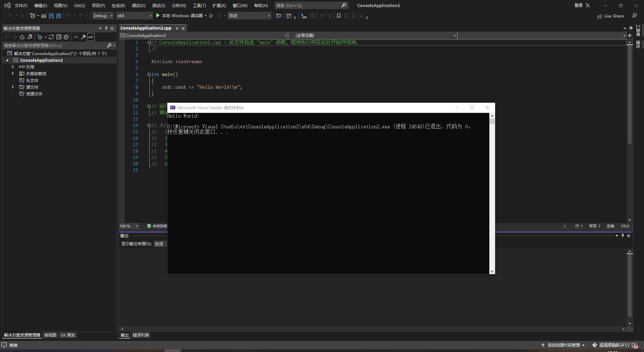Viewport: 644px width, 352px height.
Task: Close the ConsoleApplication2.cpp tab
Action: tap(183, 28)
